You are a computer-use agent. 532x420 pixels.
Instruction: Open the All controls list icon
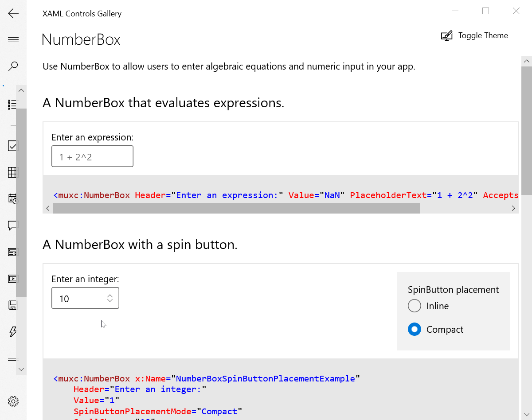(12, 105)
